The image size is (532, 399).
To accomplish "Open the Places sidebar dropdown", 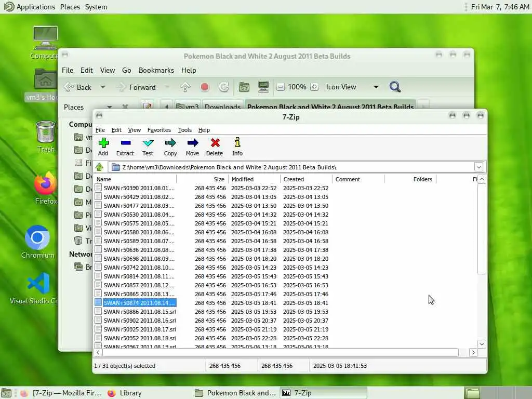I will coord(109,107).
